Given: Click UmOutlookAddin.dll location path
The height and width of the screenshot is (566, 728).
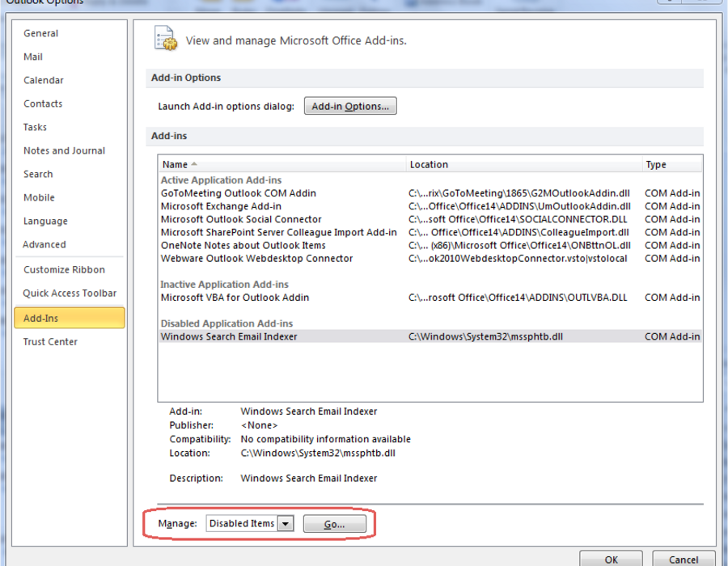Looking at the screenshot, I should tap(519, 206).
